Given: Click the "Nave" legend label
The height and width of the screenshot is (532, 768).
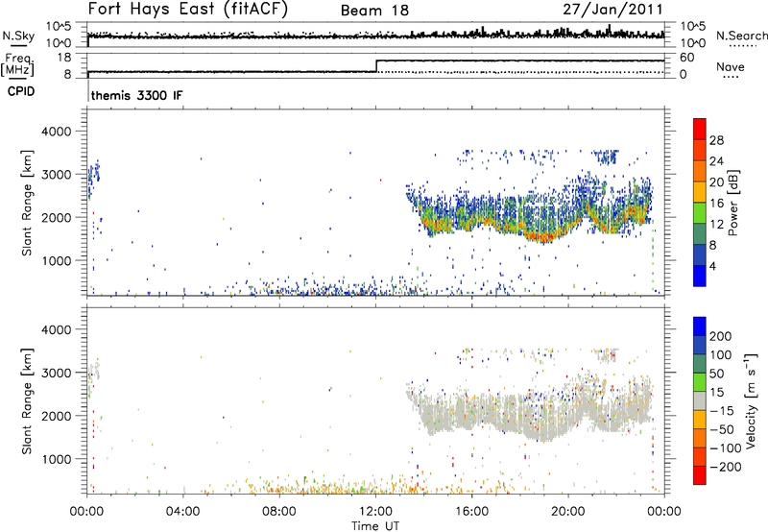Looking at the screenshot, I should pyautogui.click(x=731, y=66).
